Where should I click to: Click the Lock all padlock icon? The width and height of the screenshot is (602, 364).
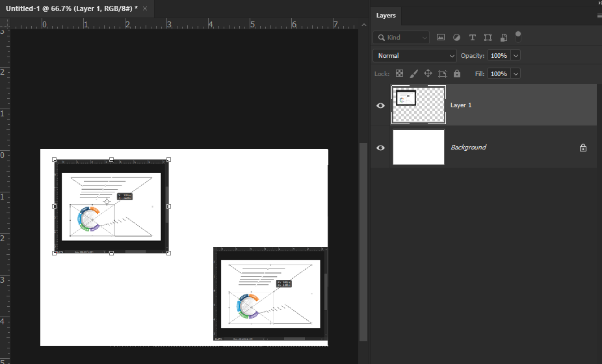(457, 74)
